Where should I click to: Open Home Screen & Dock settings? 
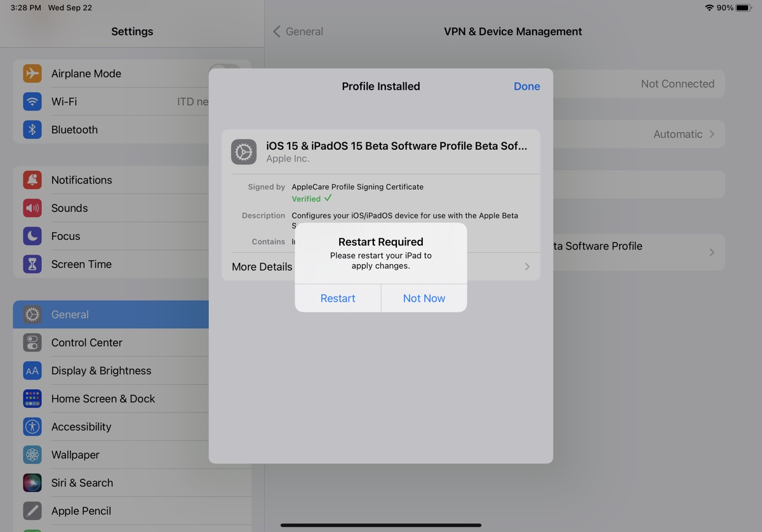tap(132, 398)
